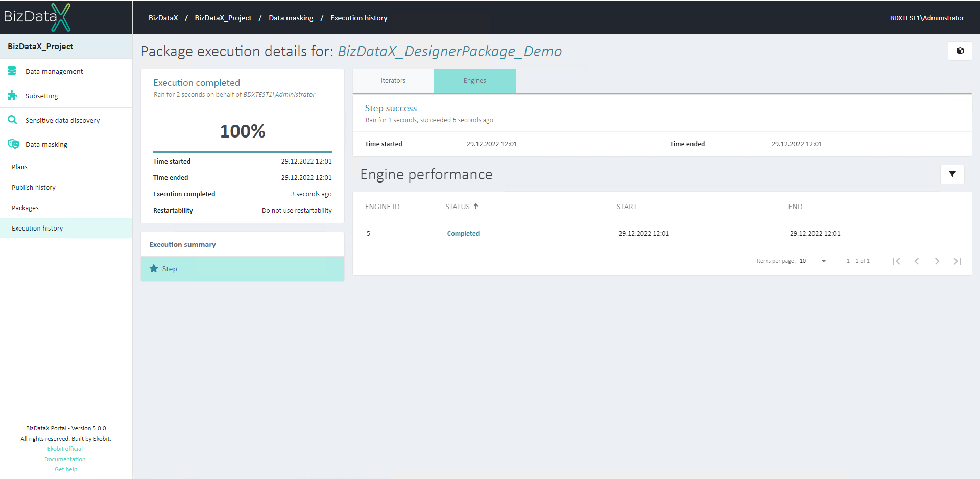The height and width of the screenshot is (479, 980).
Task: Click the BizDataX logo
Action: point(37,17)
